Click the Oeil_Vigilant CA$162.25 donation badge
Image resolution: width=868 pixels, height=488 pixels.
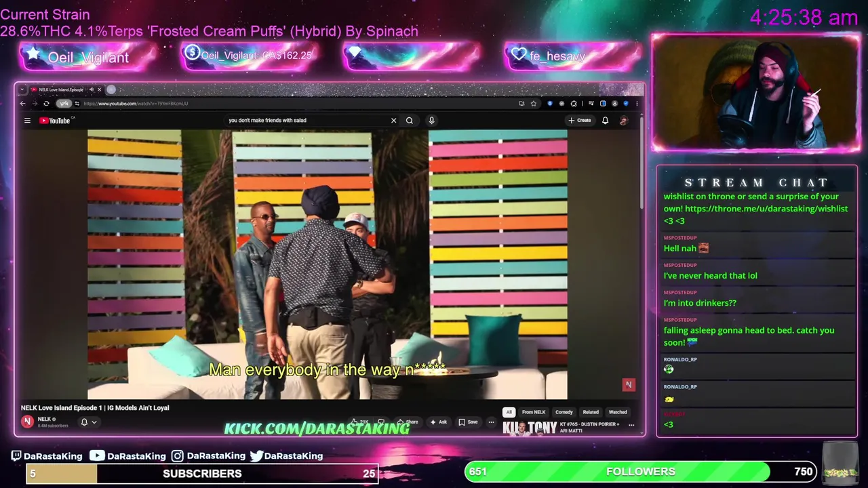pos(249,56)
